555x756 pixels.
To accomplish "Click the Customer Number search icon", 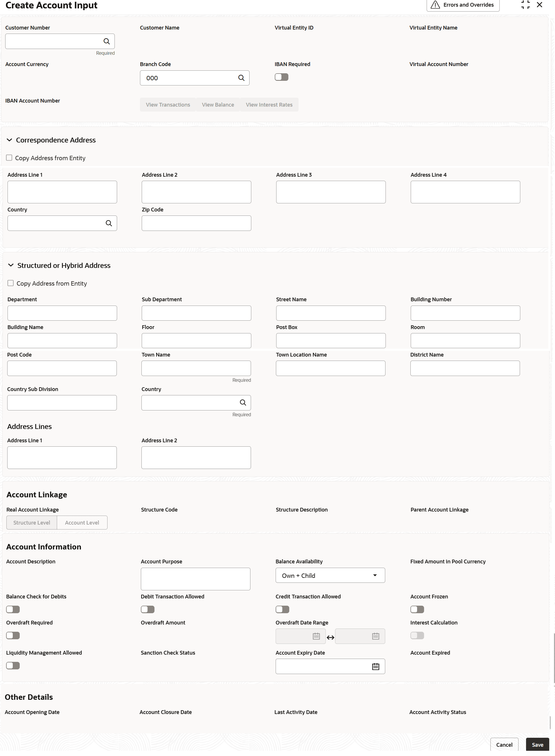I will pyautogui.click(x=106, y=41).
